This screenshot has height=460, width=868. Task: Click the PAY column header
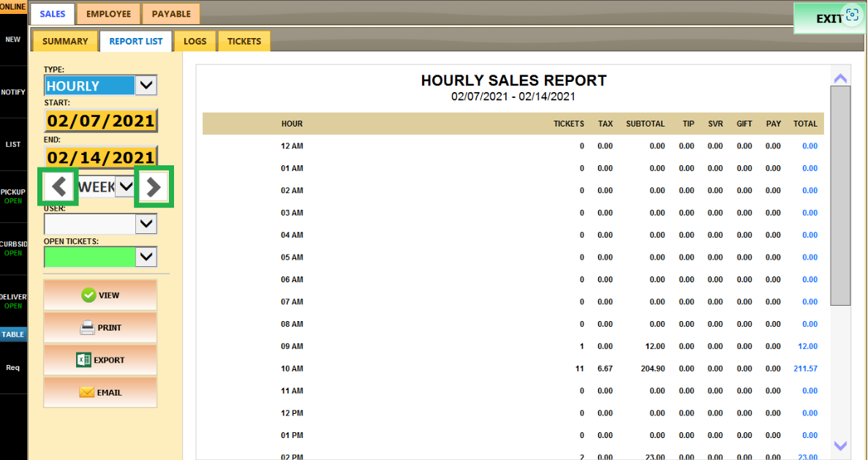(774, 124)
